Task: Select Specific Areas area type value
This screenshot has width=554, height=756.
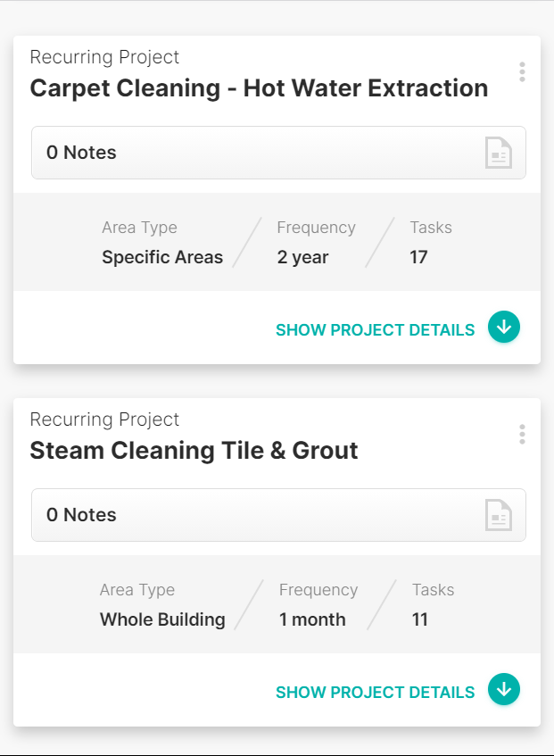Action: click(x=162, y=257)
